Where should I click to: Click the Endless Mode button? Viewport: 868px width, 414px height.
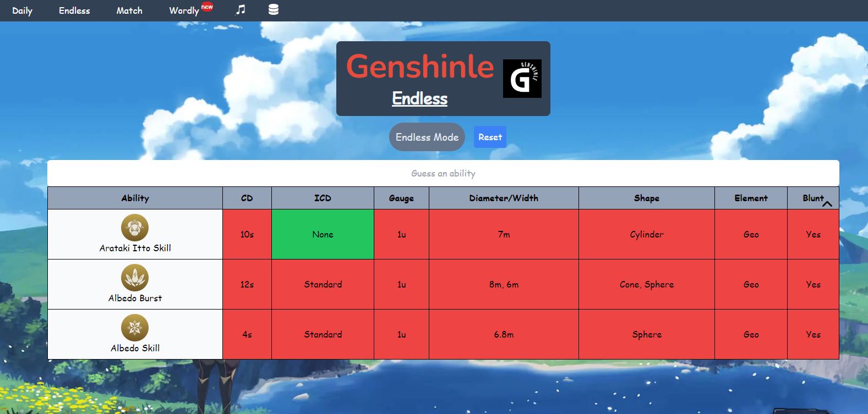pos(427,137)
